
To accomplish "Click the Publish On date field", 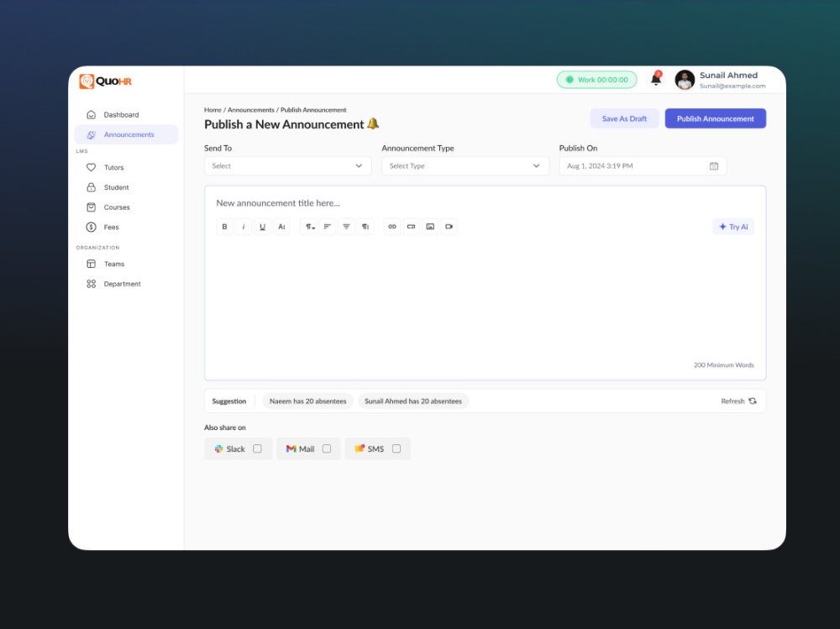I will point(643,166).
